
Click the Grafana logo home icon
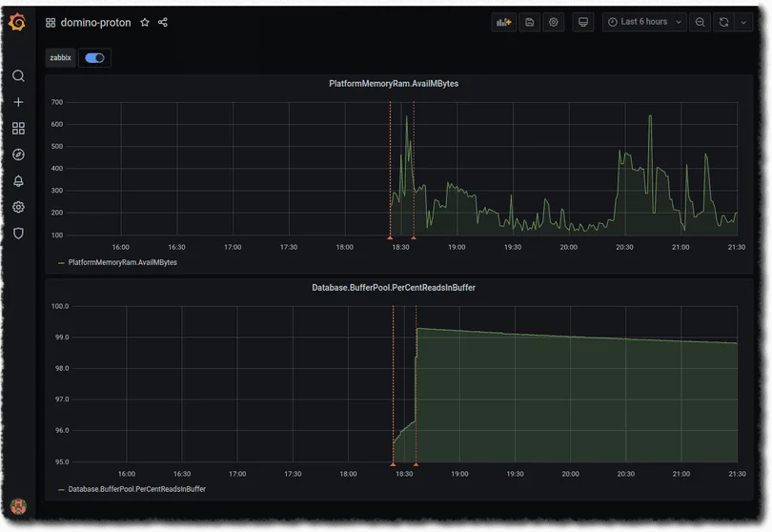coord(17,22)
